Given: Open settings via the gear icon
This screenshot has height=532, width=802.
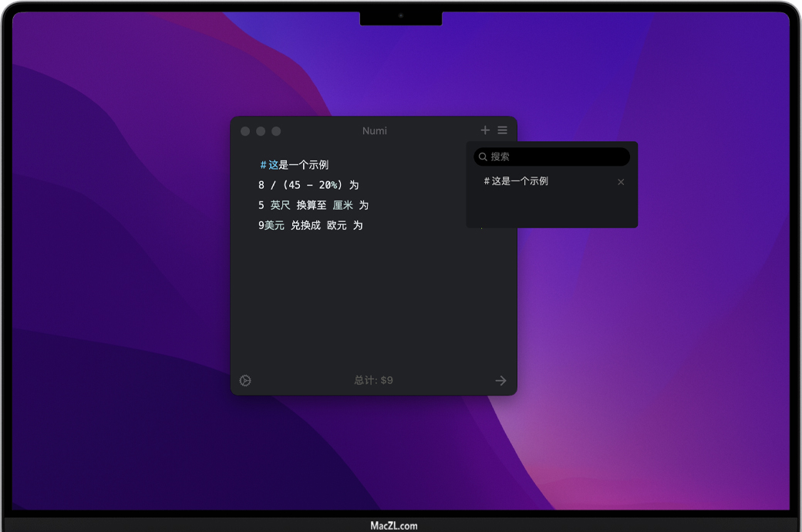Looking at the screenshot, I should click(x=245, y=380).
